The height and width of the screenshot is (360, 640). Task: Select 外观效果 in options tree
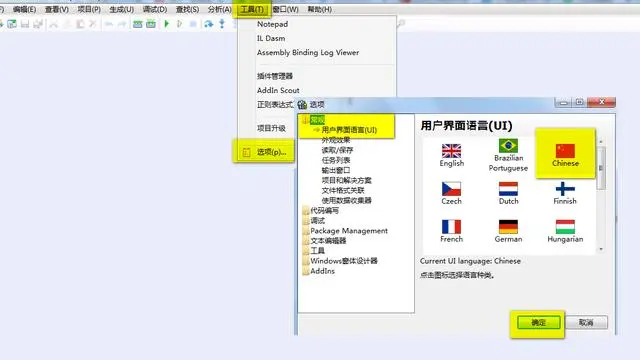point(336,140)
